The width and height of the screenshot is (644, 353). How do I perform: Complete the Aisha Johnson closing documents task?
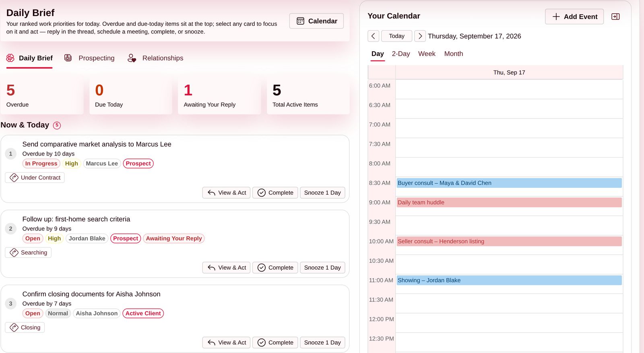[x=275, y=343]
